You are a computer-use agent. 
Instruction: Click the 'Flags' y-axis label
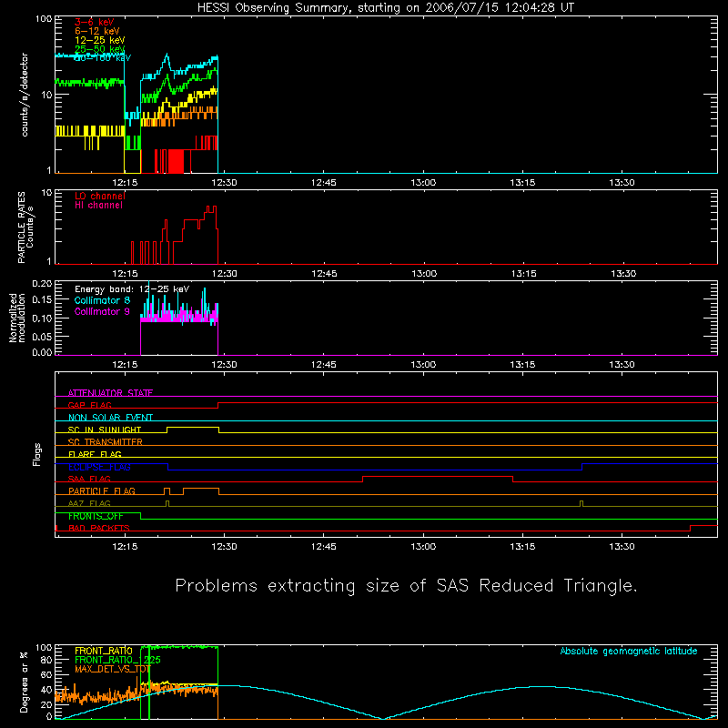point(37,454)
